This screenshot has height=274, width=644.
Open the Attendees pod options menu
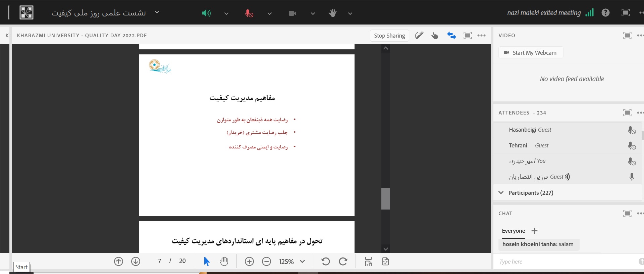640,112
